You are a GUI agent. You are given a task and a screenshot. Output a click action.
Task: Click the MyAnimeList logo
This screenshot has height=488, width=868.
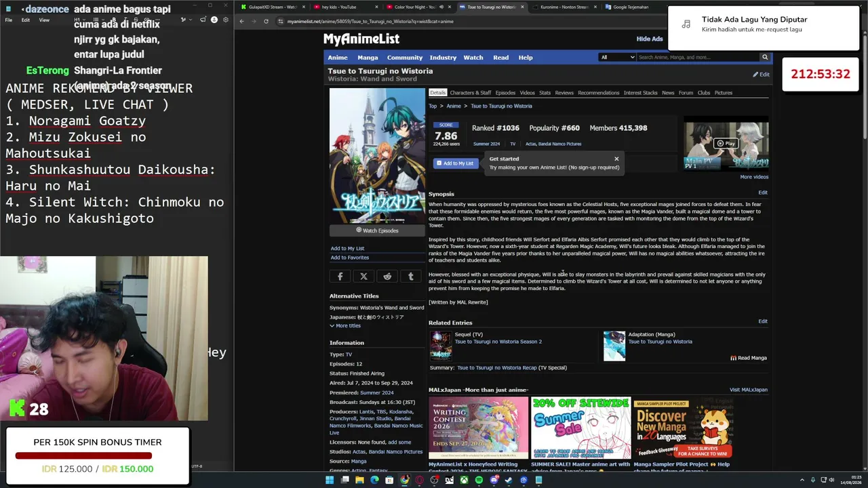[x=361, y=39]
